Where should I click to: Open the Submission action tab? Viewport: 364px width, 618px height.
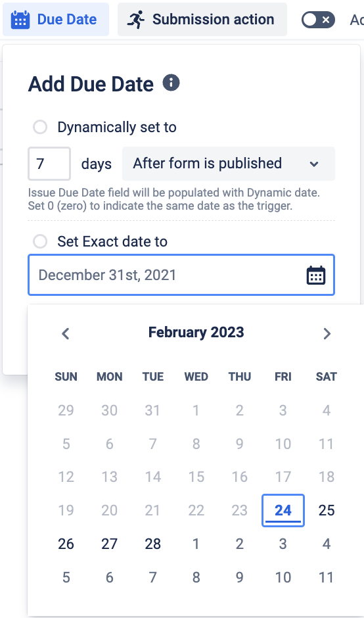point(202,19)
